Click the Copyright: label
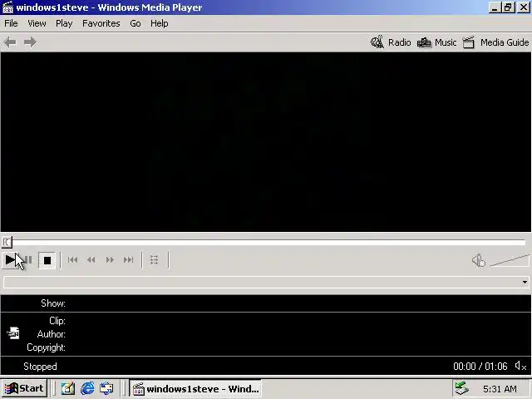 46,347
